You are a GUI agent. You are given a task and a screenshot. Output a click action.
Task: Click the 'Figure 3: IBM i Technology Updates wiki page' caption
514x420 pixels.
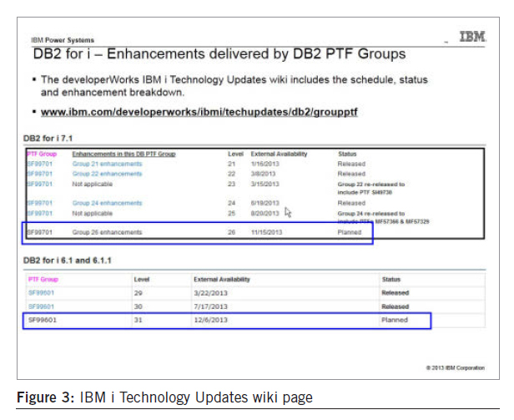tap(164, 397)
